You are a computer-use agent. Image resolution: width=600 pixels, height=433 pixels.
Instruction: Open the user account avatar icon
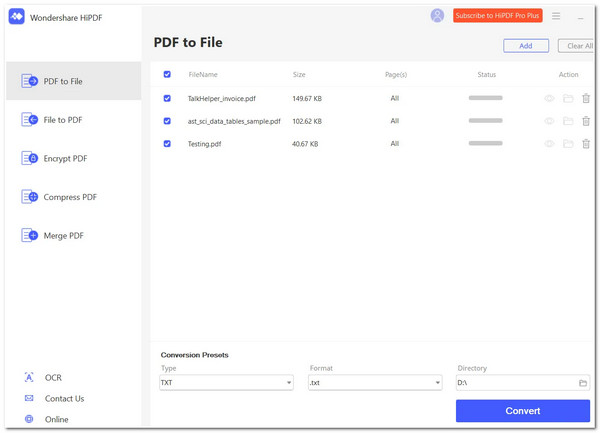pos(437,16)
